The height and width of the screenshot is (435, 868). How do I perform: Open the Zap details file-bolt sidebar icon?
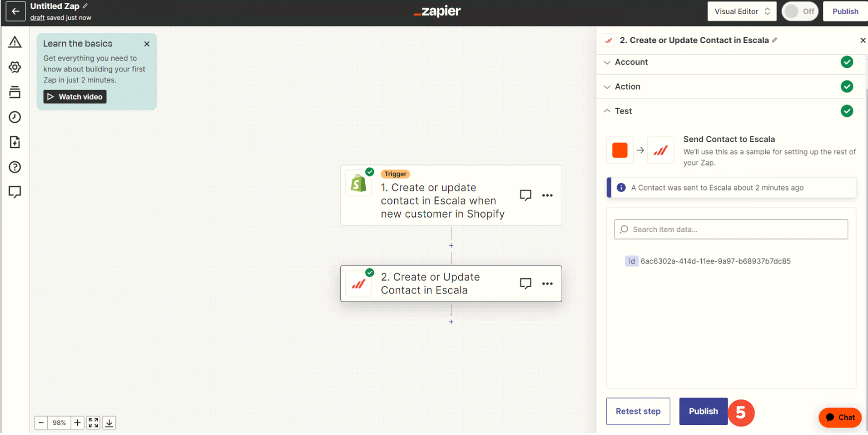(x=15, y=142)
